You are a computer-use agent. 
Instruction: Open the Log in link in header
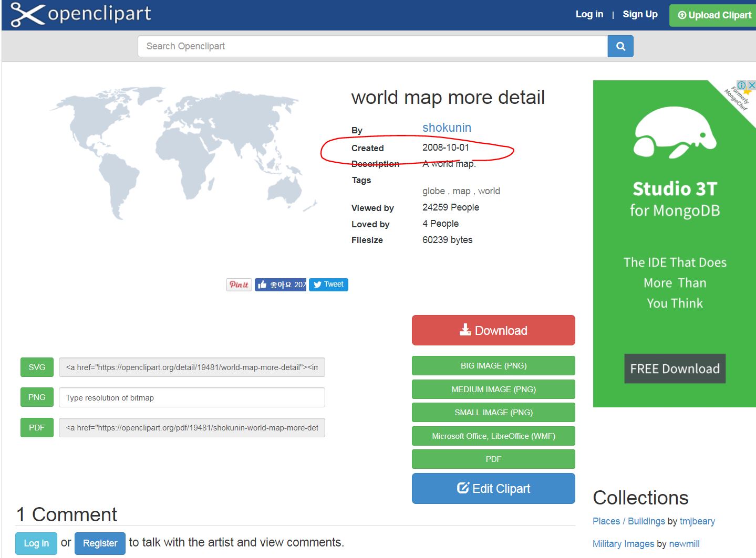[589, 14]
